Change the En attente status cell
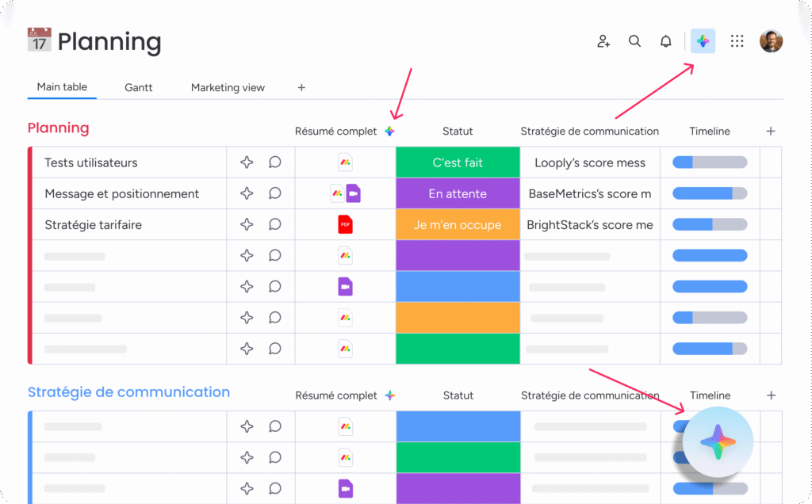 pyautogui.click(x=458, y=193)
